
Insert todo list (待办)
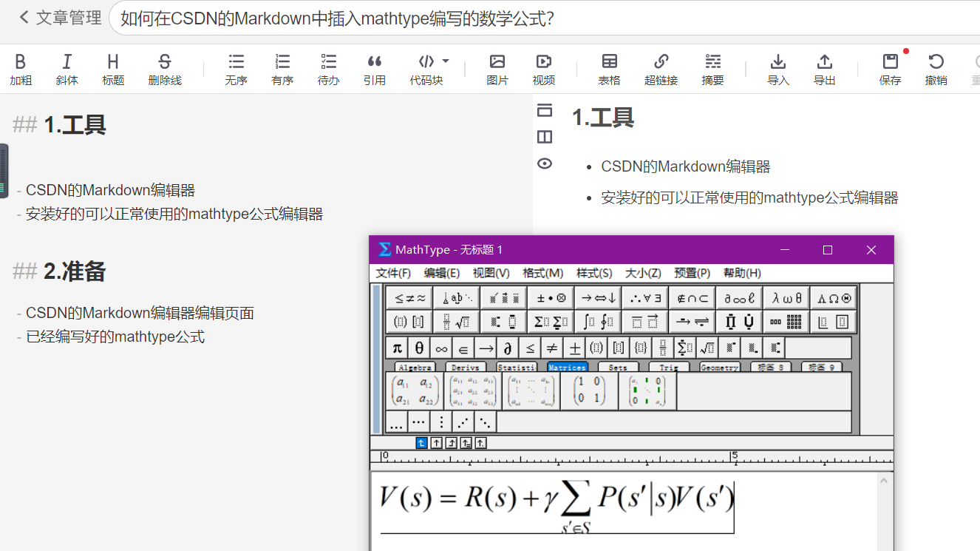[329, 70]
